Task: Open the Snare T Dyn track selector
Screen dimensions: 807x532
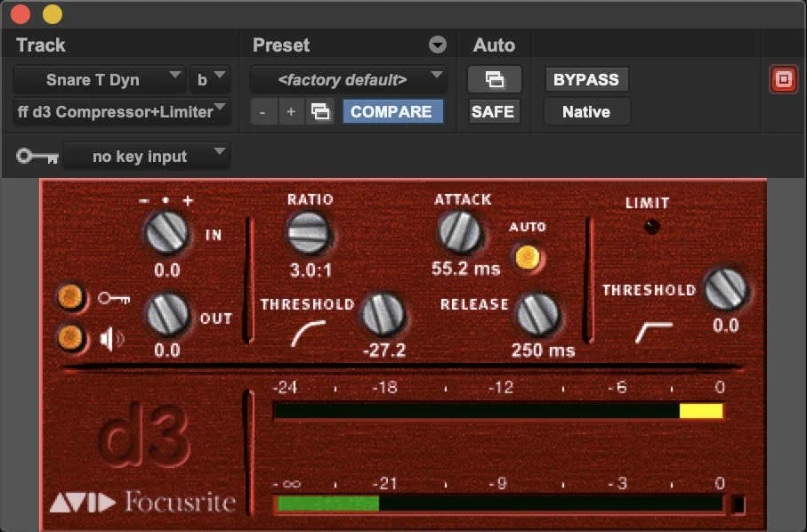Action: 99,80
